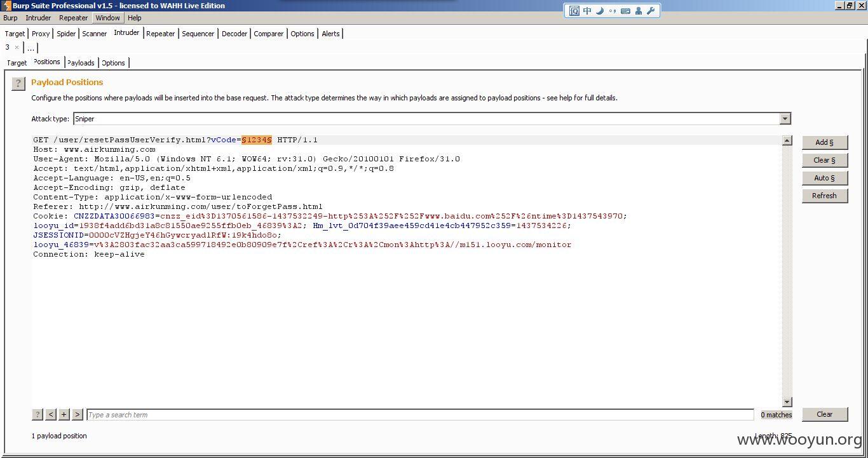Click the search bar help question-mark button
The width and height of the screenshot is (868, 458).
click(37, 414)
